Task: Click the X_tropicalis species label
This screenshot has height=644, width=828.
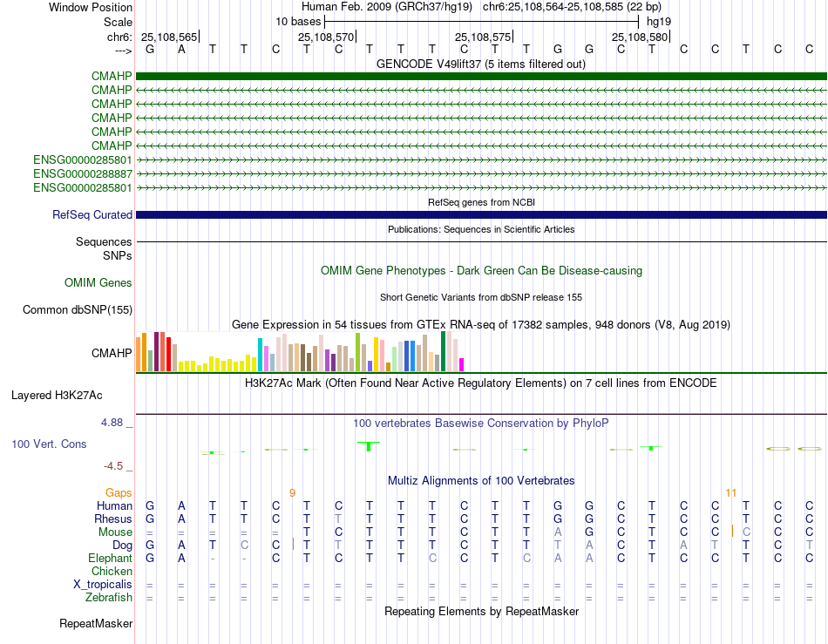Action: (103, 585)
